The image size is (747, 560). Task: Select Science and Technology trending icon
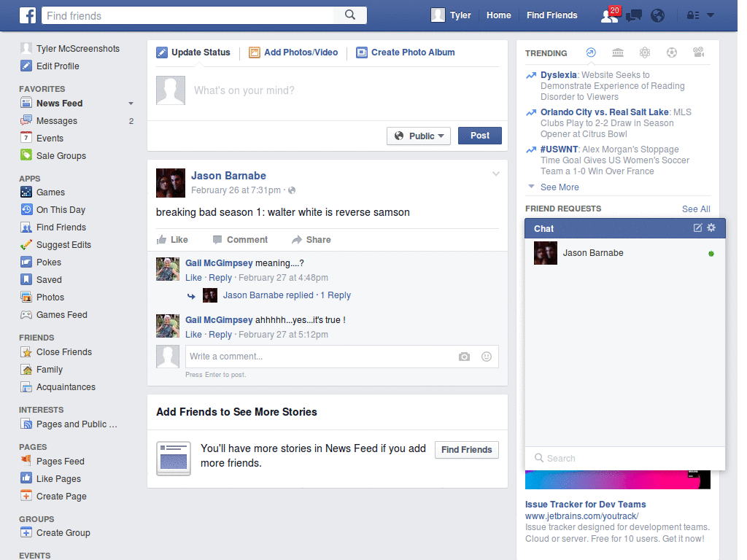tap(645, 52)
